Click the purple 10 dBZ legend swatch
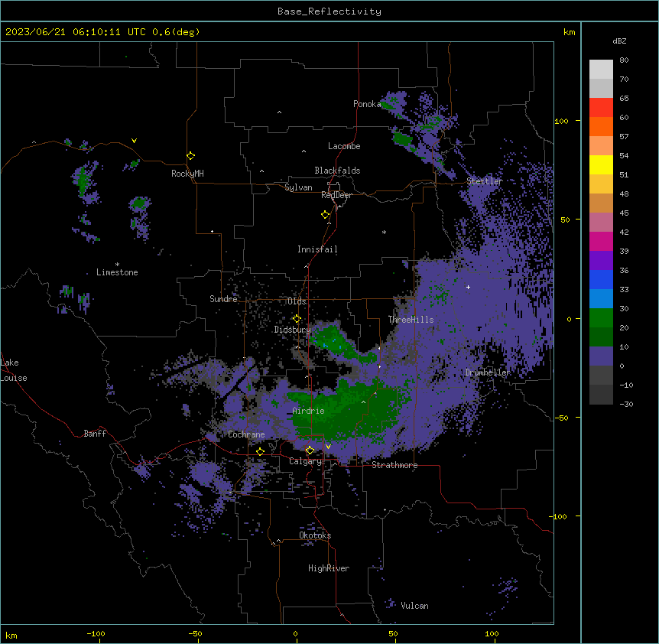Image resolution: width=659 pixels, height=644 pixels. point(601,356)
